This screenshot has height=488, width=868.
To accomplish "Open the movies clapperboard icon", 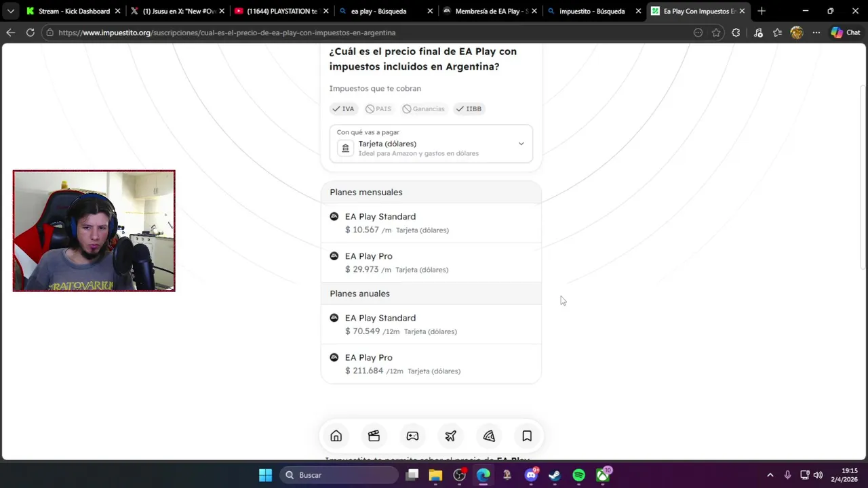I will pyautogui.click(x=374, y=436).
